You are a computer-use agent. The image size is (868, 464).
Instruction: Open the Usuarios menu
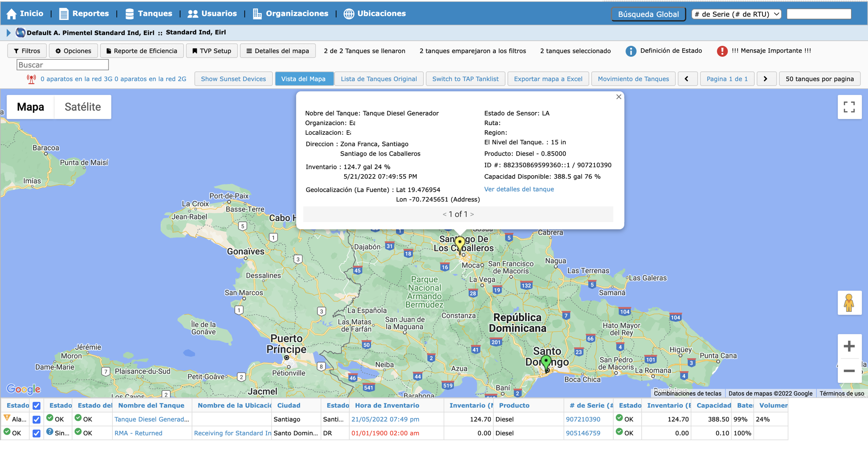click(x=212, y=14)
